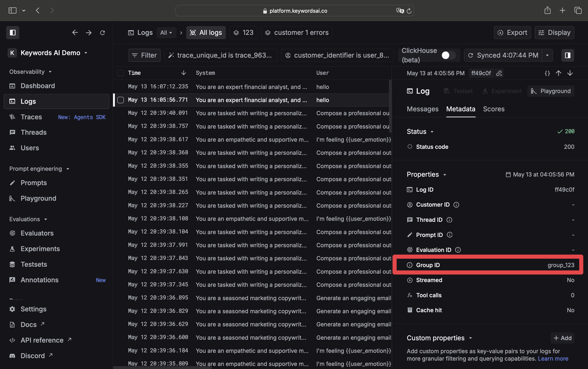Click the platform.keywordsai.co address bar
The height and width of the screenshot is (369, 588).
(295, 11)
